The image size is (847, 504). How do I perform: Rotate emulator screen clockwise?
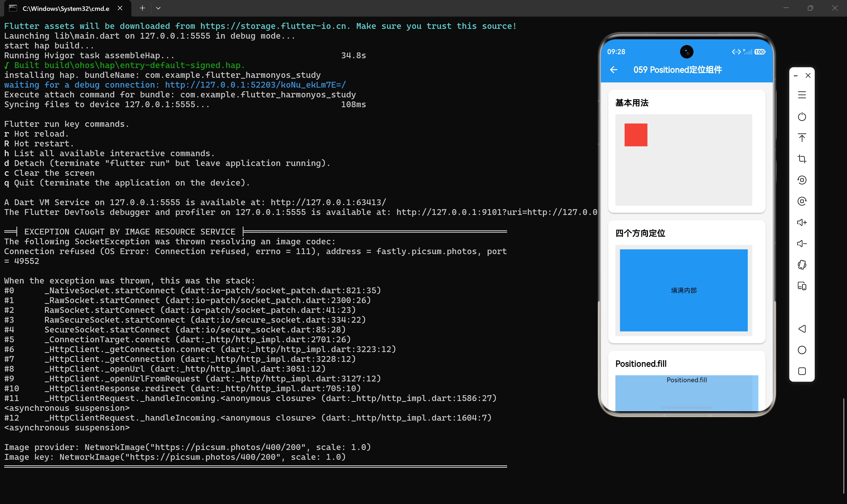[802, 201]
